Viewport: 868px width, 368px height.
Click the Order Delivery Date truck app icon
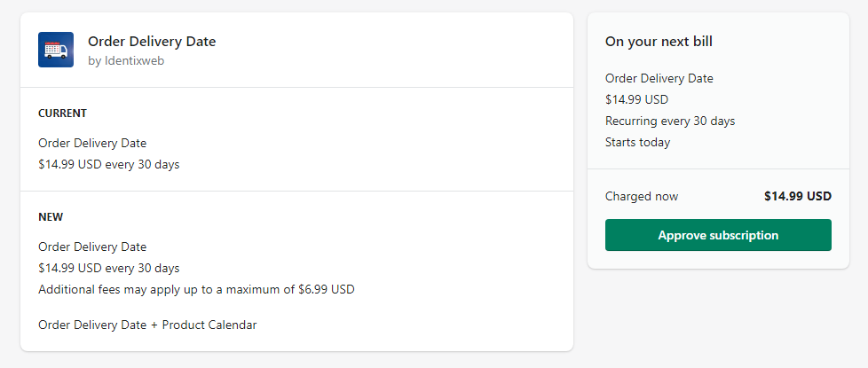[x=56, y=50]
